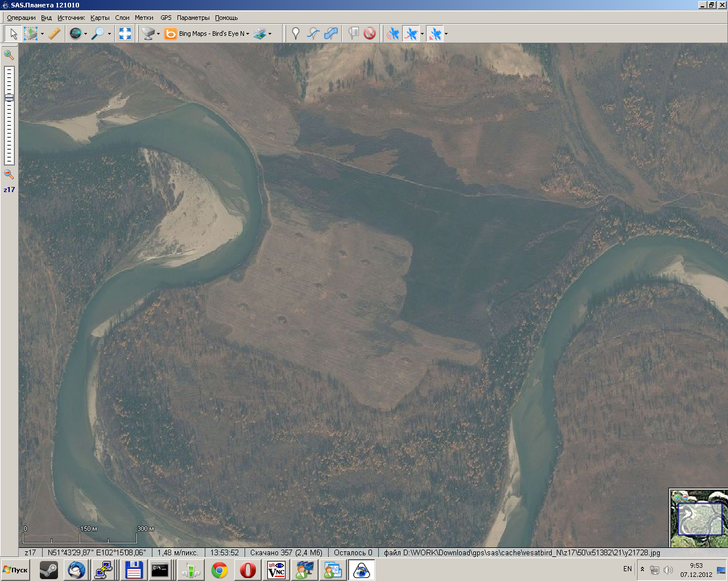Click the zoom out magnifier icon
The height and width of the screenshot is (582, 728).
pyautogui.click(x=9, y=174)
